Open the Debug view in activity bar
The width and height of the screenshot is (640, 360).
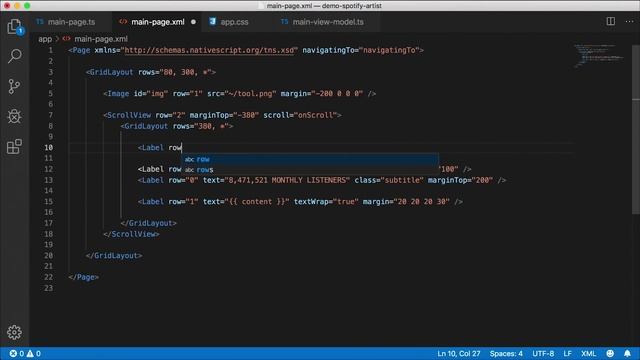pyautogui.click(x=14, y=117)
